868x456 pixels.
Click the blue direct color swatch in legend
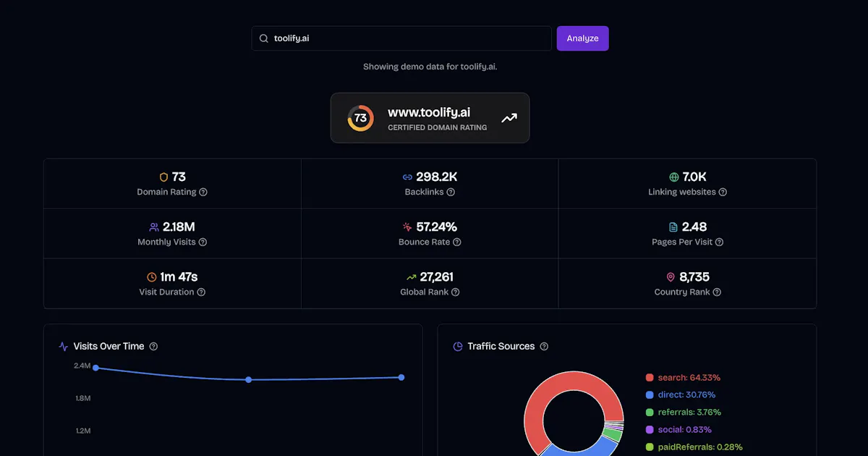click(650, 395)
